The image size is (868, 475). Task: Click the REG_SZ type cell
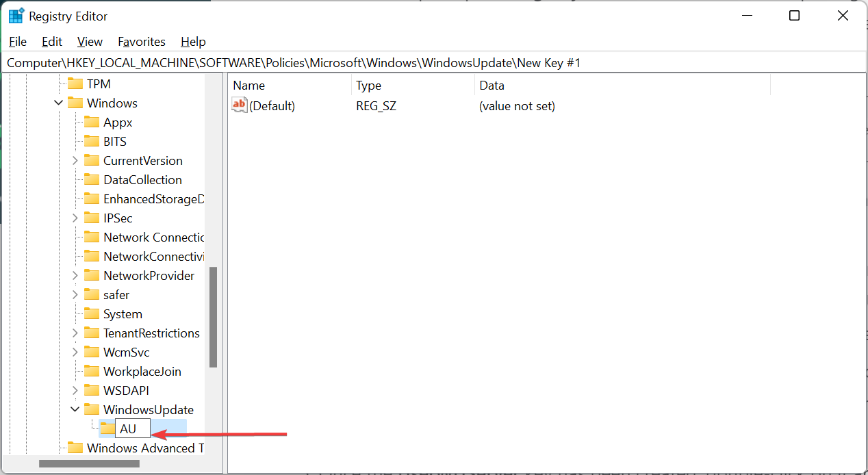coord(376,106)
